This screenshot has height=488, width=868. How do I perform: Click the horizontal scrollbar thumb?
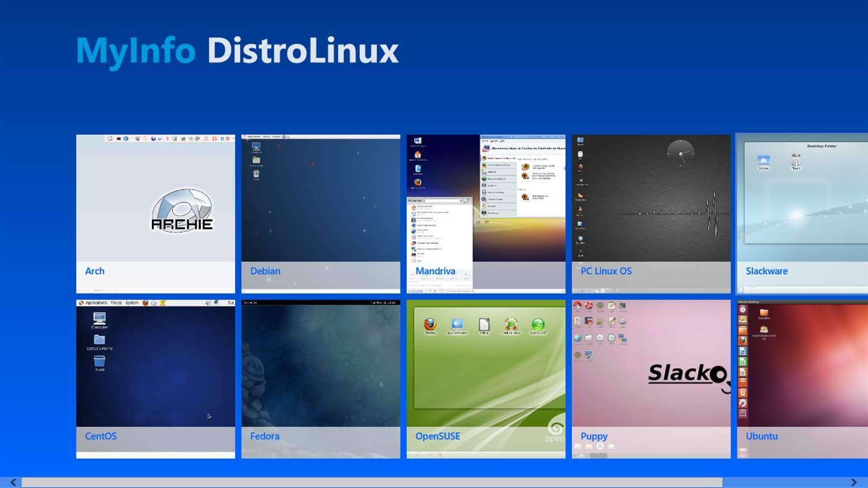(372, 482)
